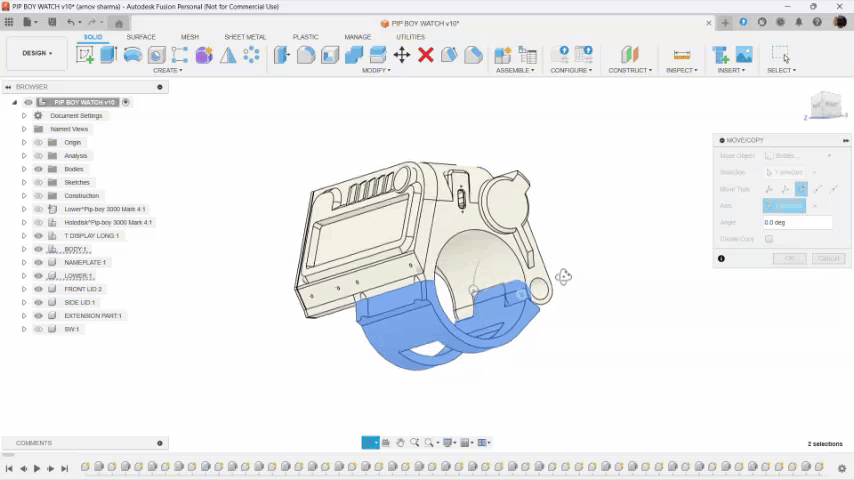Hide the EXTENSION PART:1 component
The height and width of the screenshot is (480, 854).
click(38, 315)
